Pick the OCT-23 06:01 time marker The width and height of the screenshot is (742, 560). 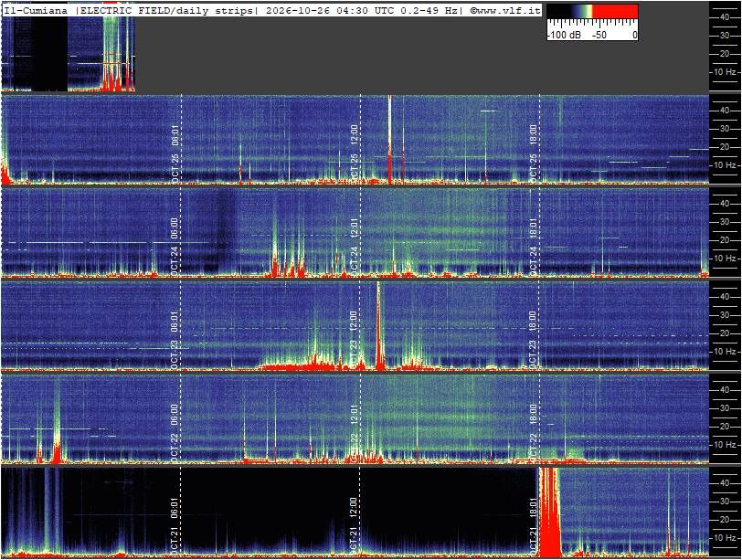click(x=175, y=340)
